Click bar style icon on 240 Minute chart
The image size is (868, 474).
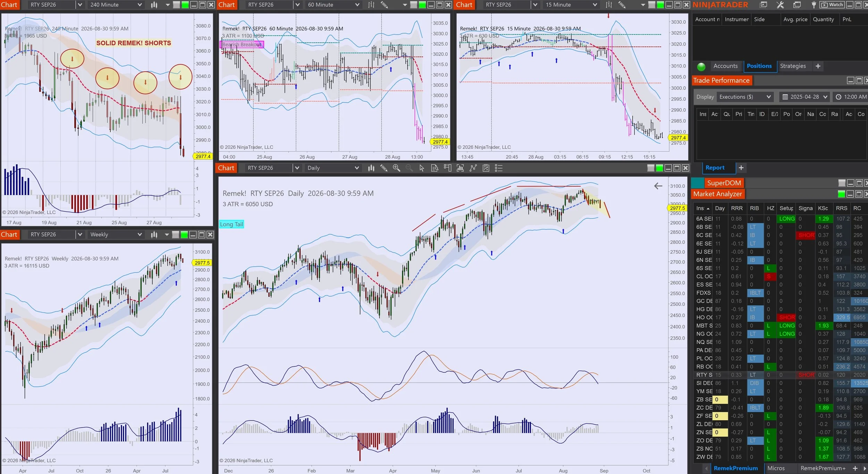[x=154, y=5]
